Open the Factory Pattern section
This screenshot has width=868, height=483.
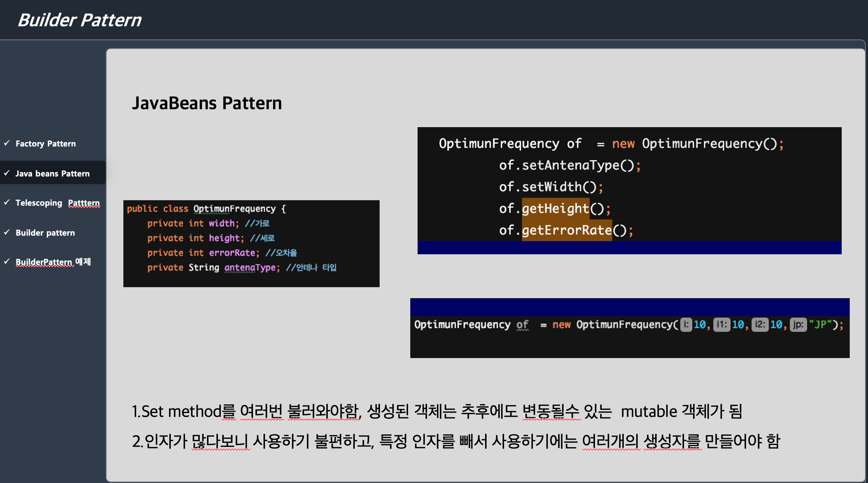[46, 144]
